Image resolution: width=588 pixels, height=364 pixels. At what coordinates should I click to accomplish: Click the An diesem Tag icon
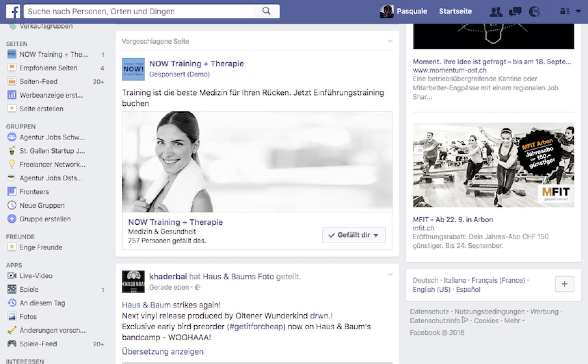[12, 303]
